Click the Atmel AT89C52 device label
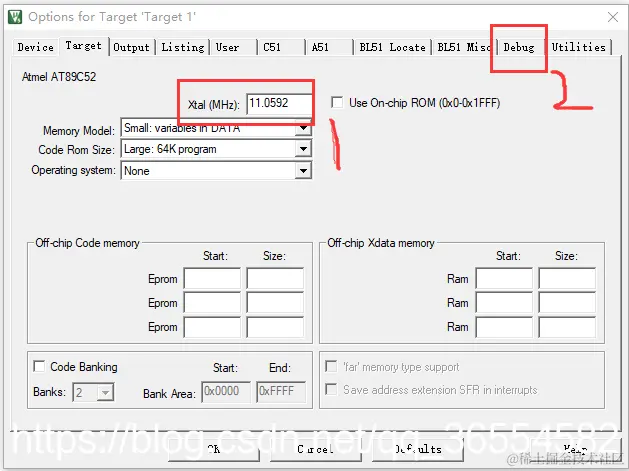This screenshot has height=471, width=629. click(59, 77)
